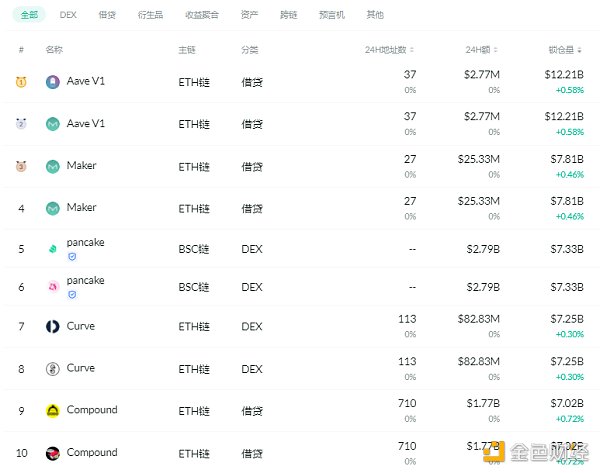Select the 全部 tab
Image resolution: width=600 pixels, height=473 pixels.
coord(29,15)
